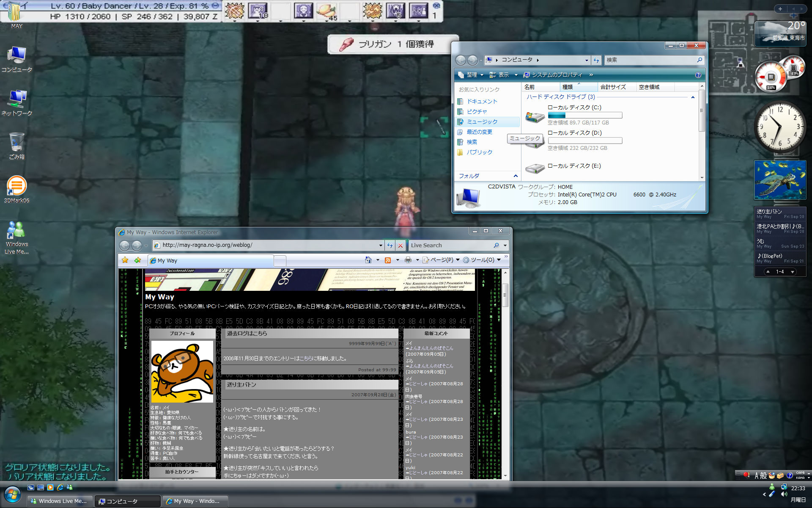Collapse the ハード ディスク ドライブ group
This screenshot has width=812, height=508.
click(693, 97)
